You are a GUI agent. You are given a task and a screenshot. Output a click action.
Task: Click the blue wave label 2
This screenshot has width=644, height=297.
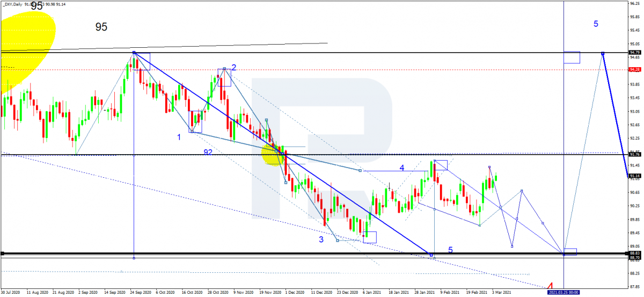234,67
